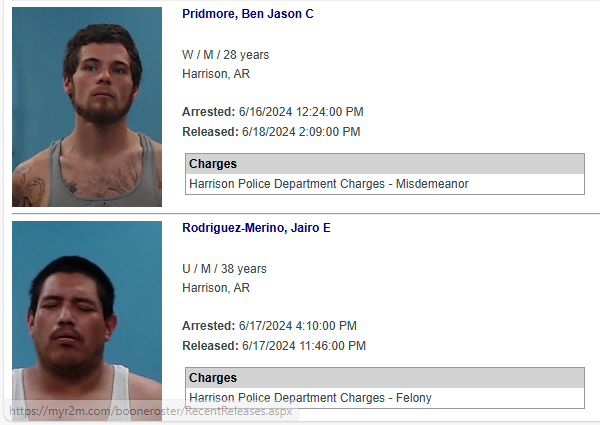Click the 'W / M / 28 years' text
The image size is (600, 425).
click(225, 55)
